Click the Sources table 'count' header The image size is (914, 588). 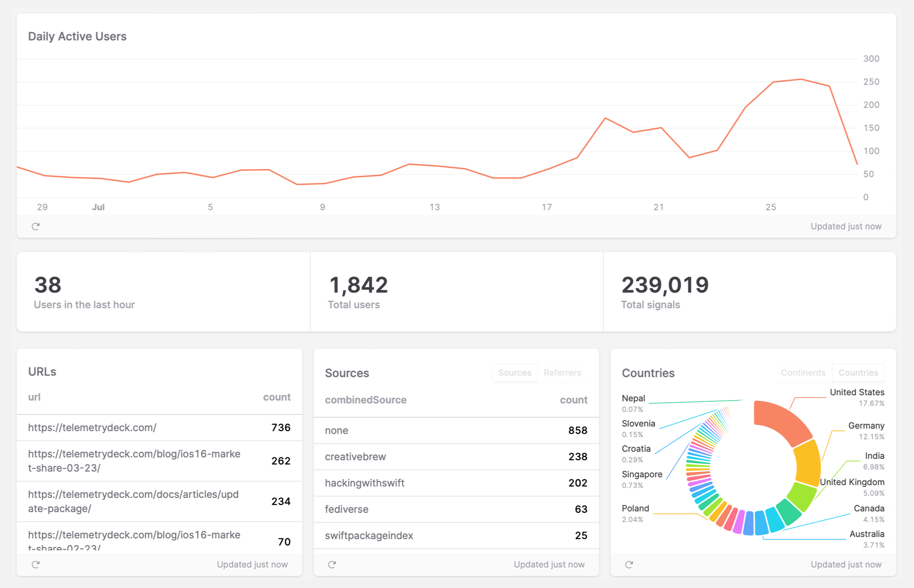(x=574, y=400)
